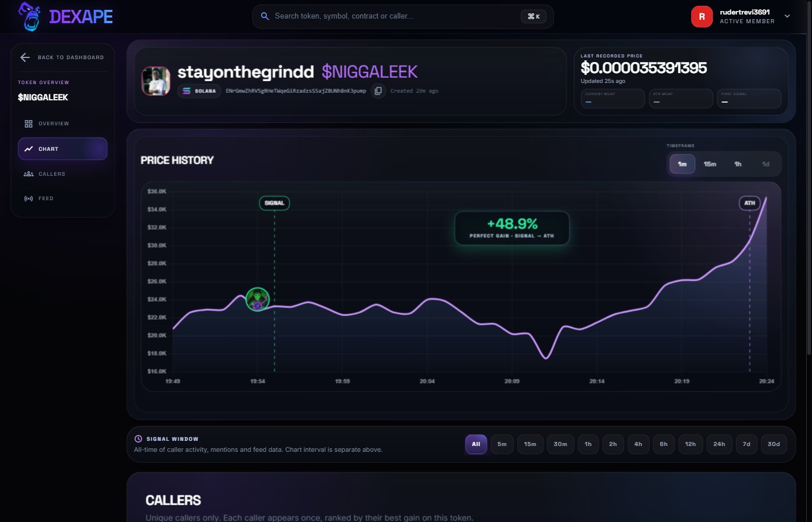Click the SIGNAL marker on the chart
This screenshot has width=812, height=522.
pos(274,203)
